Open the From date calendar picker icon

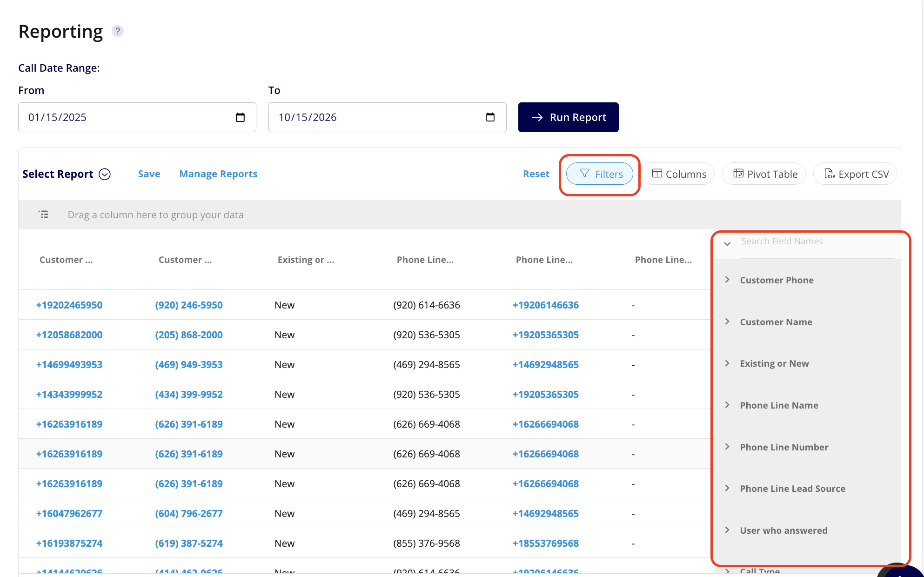click(x=240, y=117)
